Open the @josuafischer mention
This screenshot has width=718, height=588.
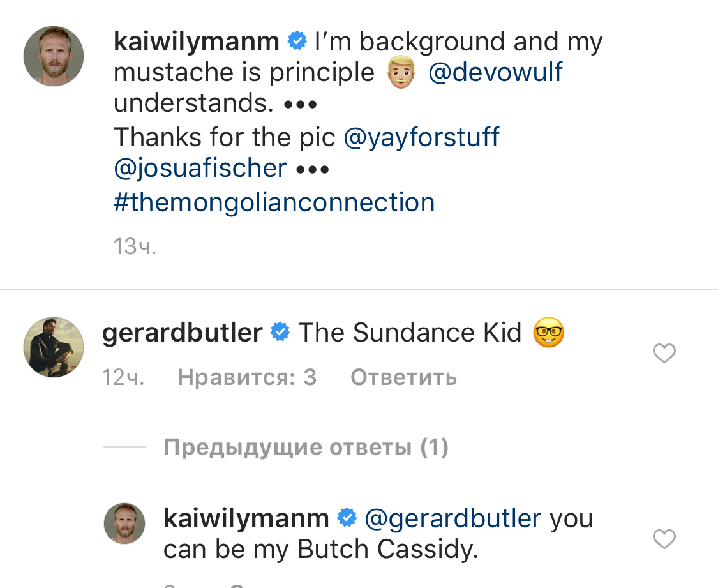tap(200, 169)
